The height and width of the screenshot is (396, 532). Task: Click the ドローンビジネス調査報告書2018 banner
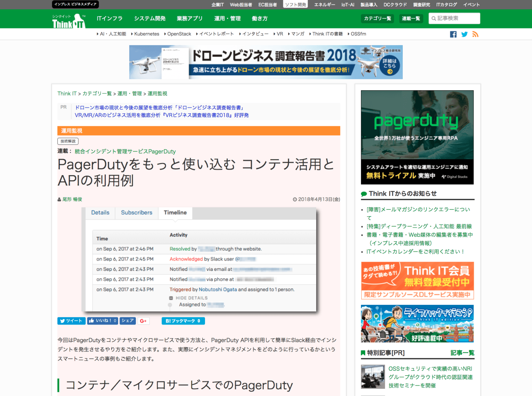(266, 62)
